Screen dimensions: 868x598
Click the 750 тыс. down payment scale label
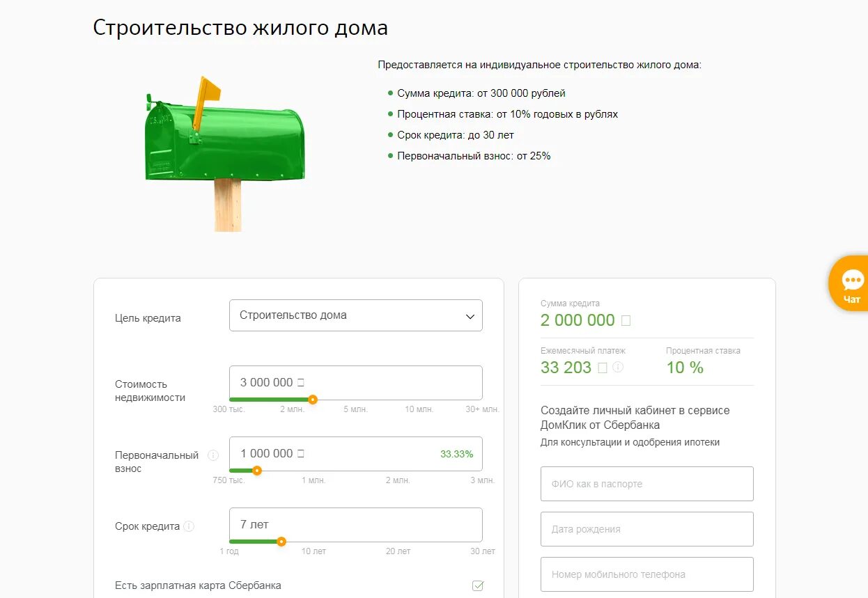click(229, 480)
